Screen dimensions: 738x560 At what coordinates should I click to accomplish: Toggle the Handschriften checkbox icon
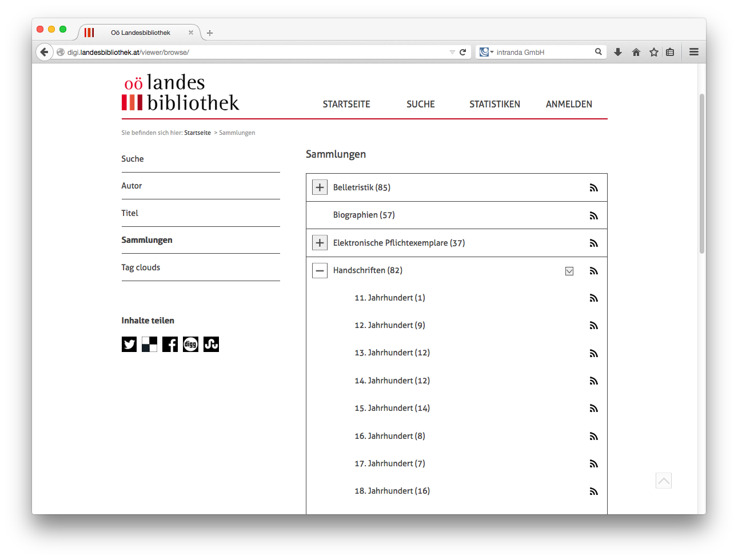(x=569, y=271)
